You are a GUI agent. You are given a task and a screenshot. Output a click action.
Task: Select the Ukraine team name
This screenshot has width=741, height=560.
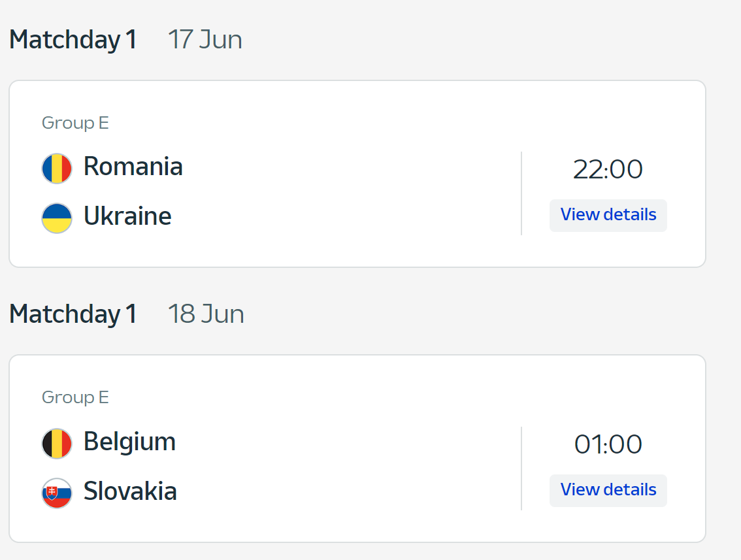[x=127, y=216]
